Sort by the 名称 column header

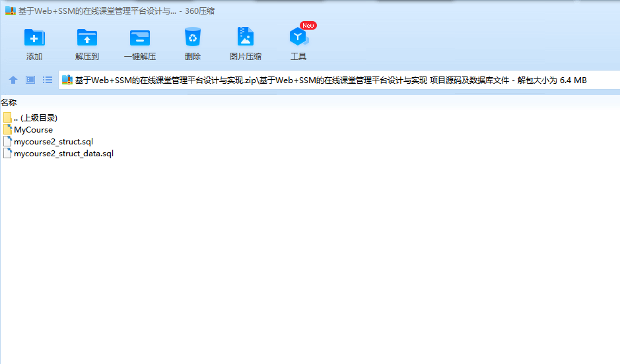pos(9,103)
